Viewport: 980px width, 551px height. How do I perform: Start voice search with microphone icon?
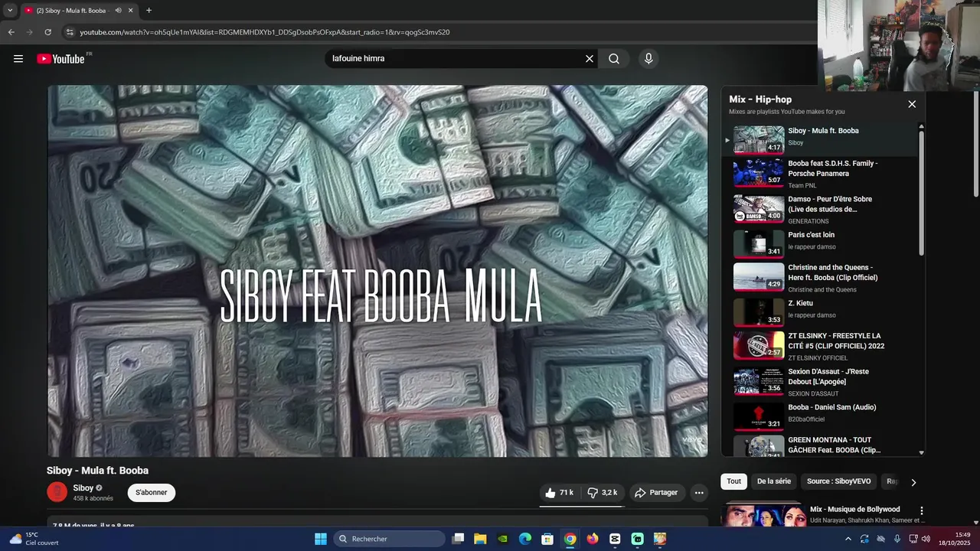[x=648, y=59]
